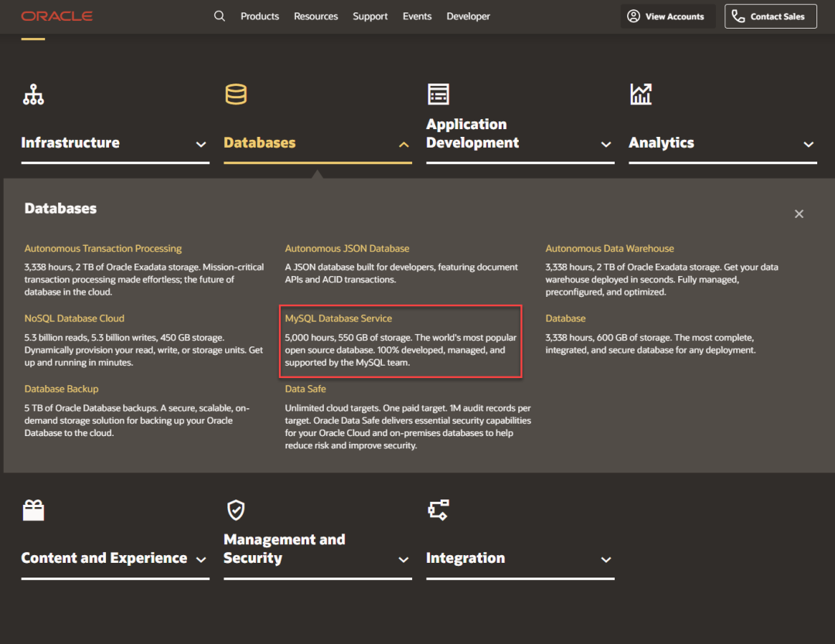The width and height of the screenshot is (835, 644).
Task: Select the Management and Security heading
Action: click(285, 549)
